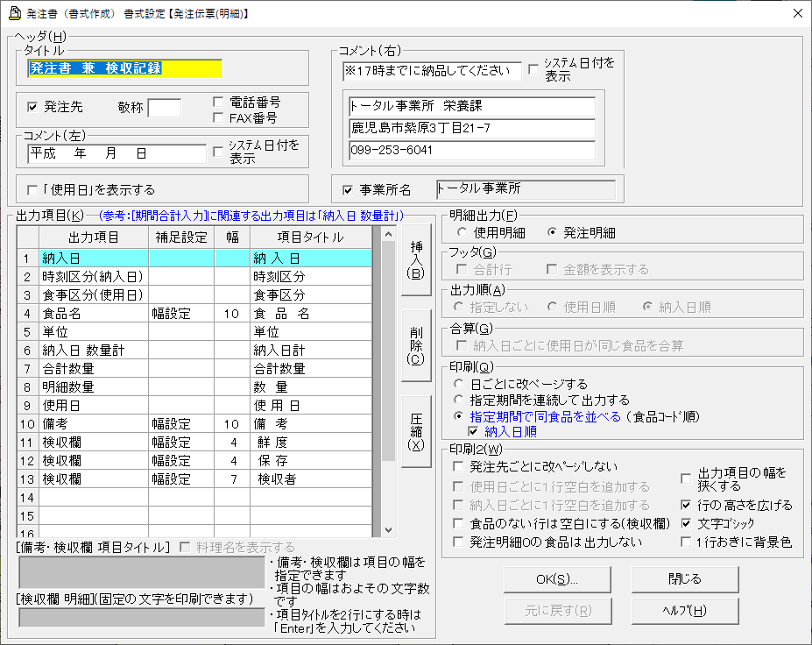
Task: Select row 7 合計数量 in output column
Action: point(94,368)
